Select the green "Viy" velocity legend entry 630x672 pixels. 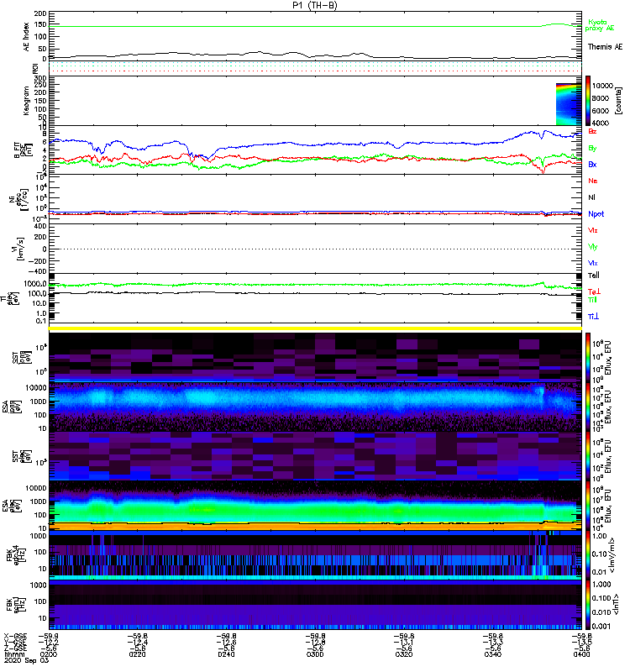[593, 247]
